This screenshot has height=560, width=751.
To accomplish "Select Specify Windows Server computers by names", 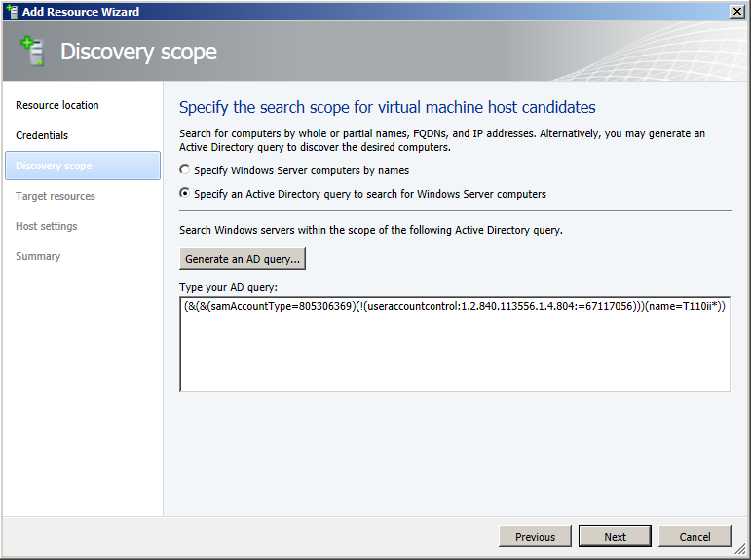I will coord(186,170).
